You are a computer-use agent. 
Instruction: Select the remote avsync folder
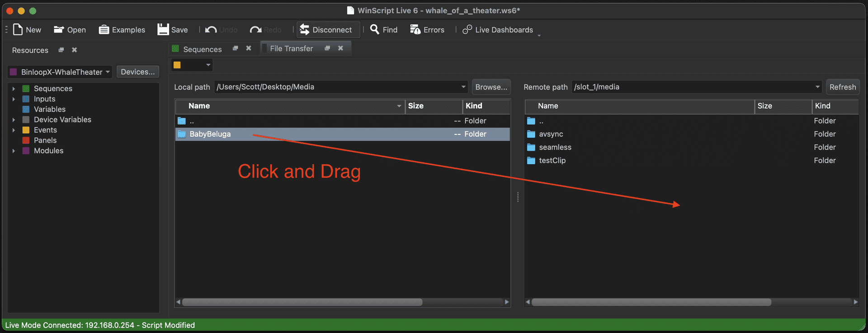point(551,134)
